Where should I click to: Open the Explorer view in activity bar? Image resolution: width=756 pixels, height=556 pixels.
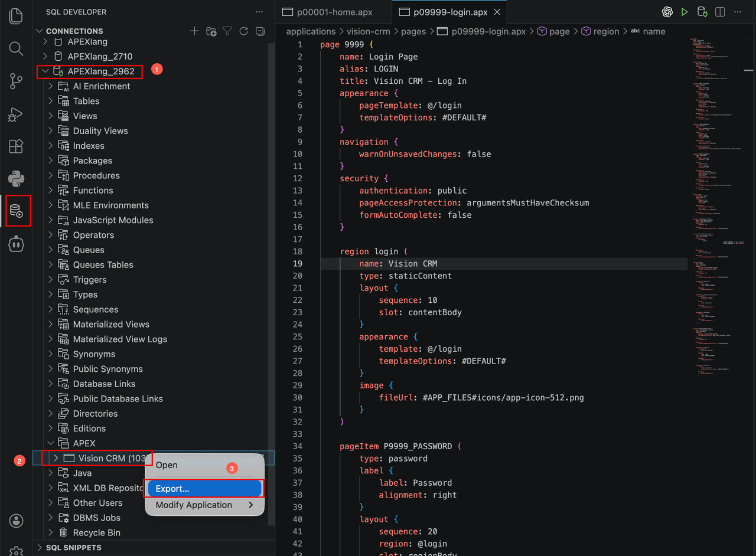17,16
